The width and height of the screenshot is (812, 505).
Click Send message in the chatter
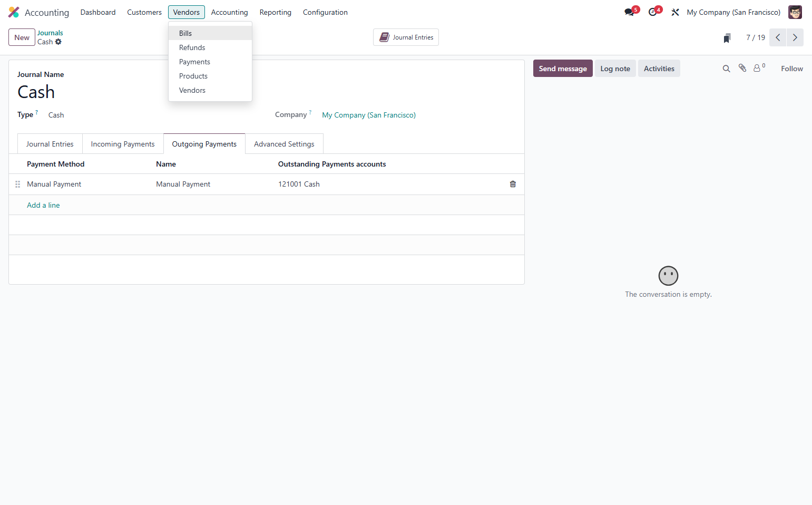[563, 69]
